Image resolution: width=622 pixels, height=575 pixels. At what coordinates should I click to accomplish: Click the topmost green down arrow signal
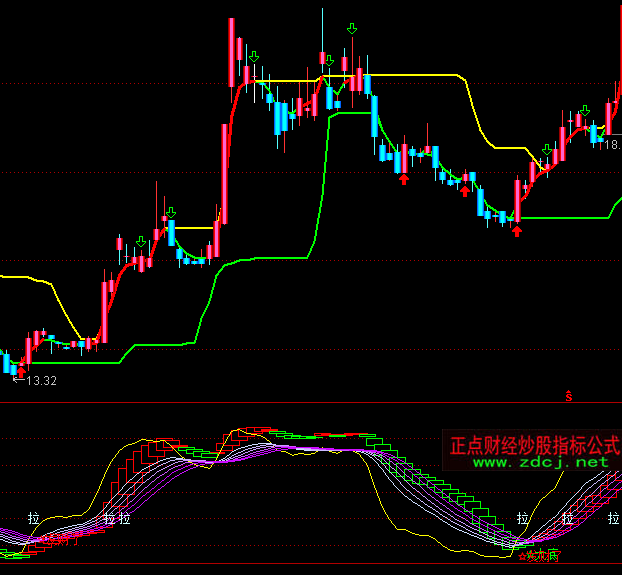pyautogui.click(x=352, y=29)
